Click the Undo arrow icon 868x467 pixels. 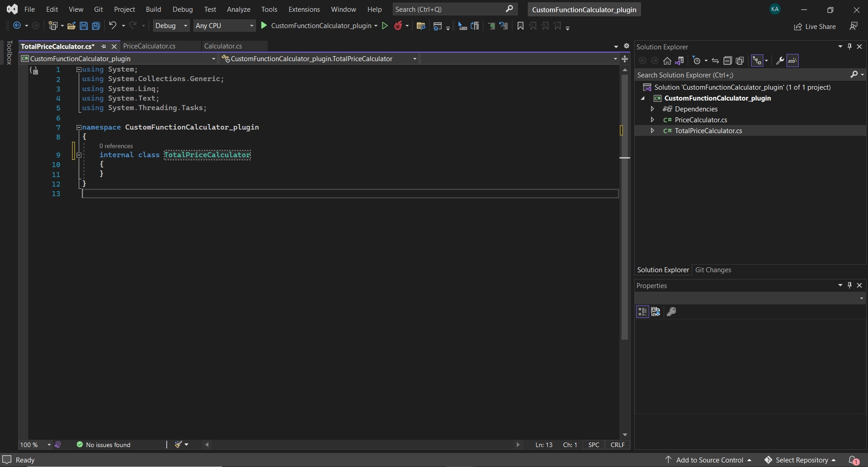point(113,26)
